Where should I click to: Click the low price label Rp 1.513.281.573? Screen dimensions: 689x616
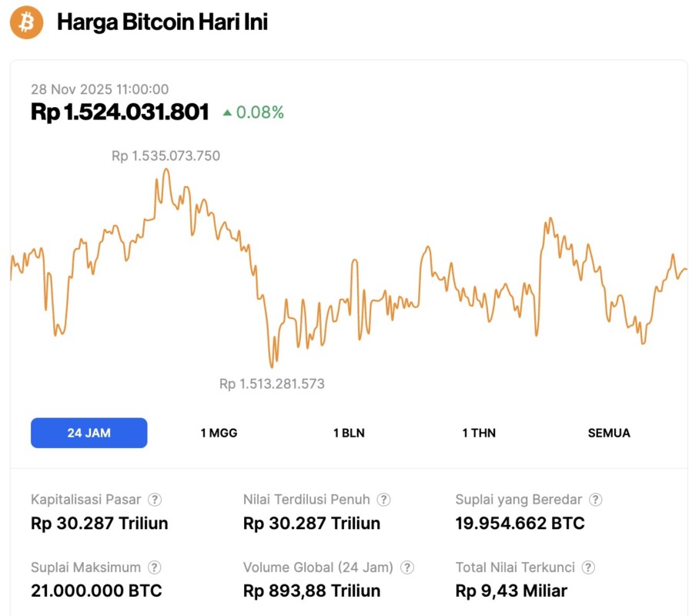(x=272, y=383)
